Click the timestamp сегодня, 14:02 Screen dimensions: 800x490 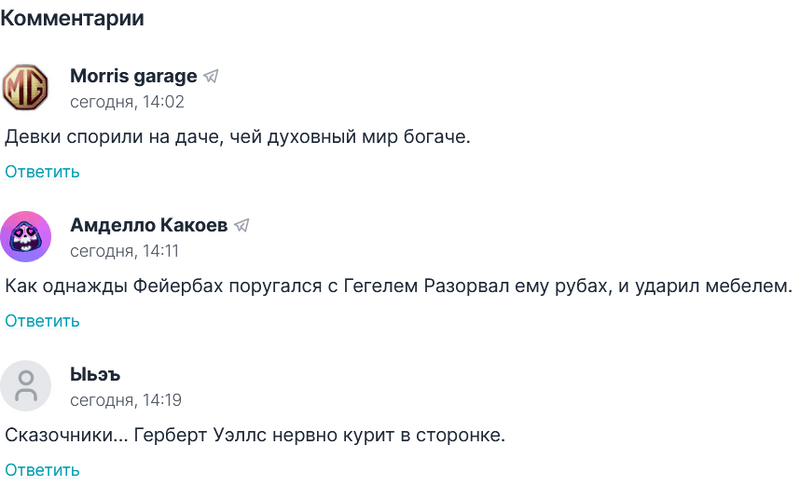[127, 101]
